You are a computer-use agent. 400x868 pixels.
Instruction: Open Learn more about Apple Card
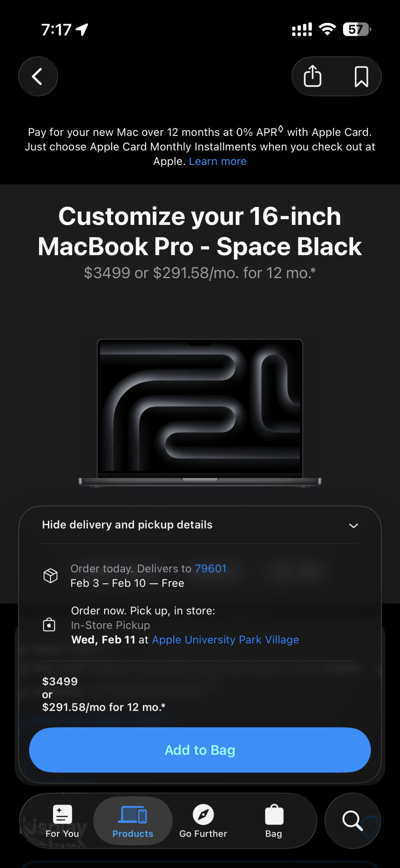coord(218,161)
